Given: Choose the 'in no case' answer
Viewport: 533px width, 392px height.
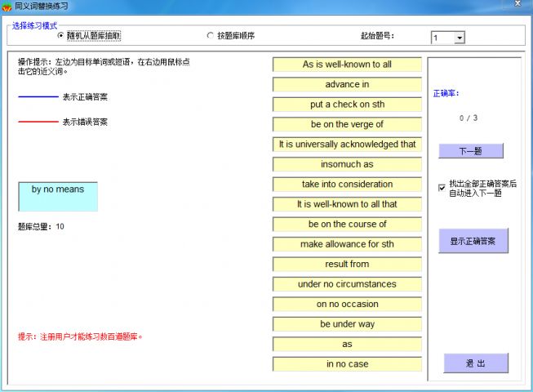Looking at the screenshot, I should 347,364.
